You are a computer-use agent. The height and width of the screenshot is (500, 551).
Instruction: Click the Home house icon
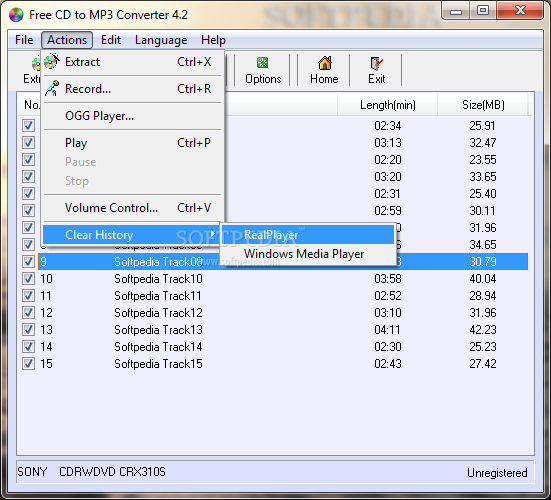click(x=324, y=63)
